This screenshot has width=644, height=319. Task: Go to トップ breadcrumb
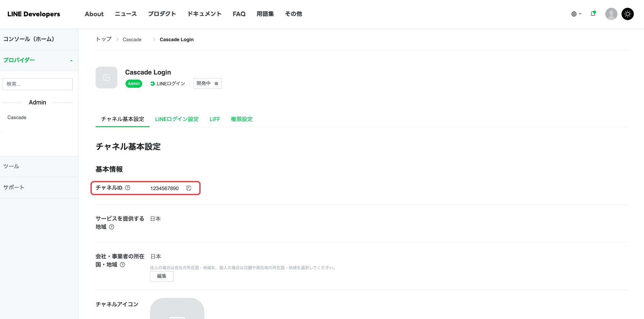[x=104, y=39]
